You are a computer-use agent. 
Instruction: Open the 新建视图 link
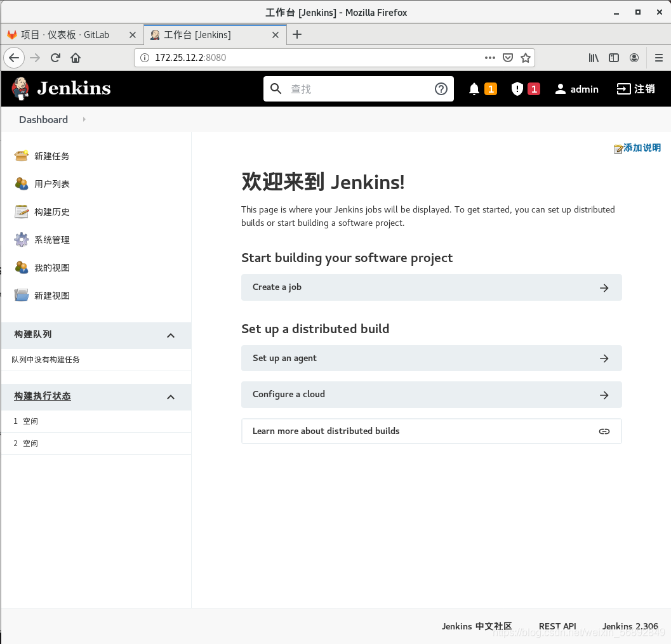click(52, 296)
